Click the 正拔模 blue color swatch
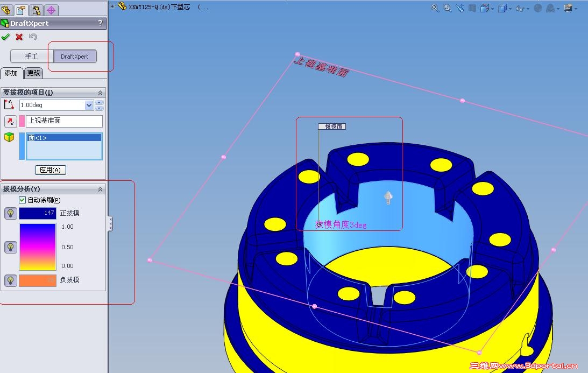This screenshot has height=373, width=588. click(x=38, y=213)
